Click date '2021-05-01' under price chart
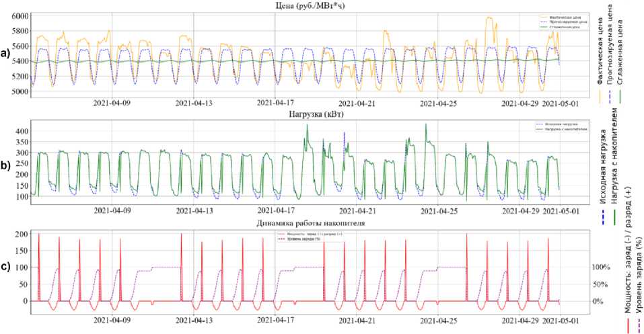 point(561,103)
